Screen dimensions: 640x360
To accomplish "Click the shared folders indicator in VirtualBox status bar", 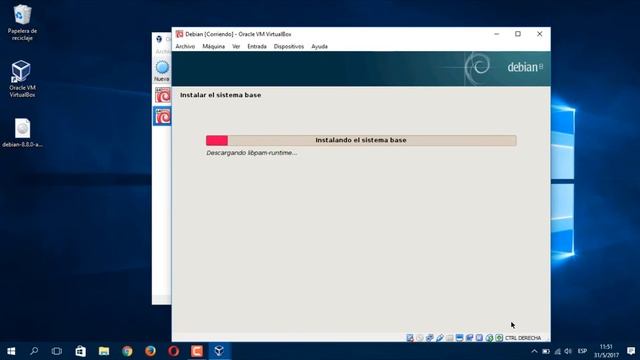I will (449, 338).
